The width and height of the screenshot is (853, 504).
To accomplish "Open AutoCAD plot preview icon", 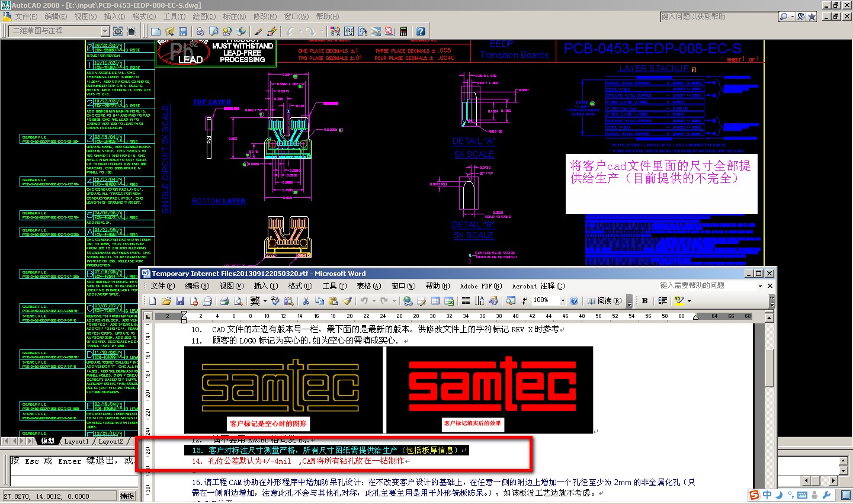I will click(213, 31).
